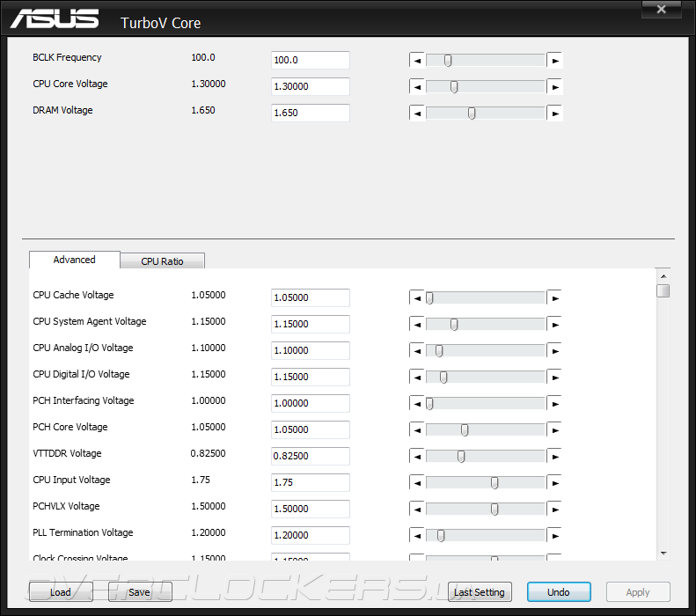Decrease VTTDDR Voltage with left arrow
696x616 pixels.
tap(417, 457)
